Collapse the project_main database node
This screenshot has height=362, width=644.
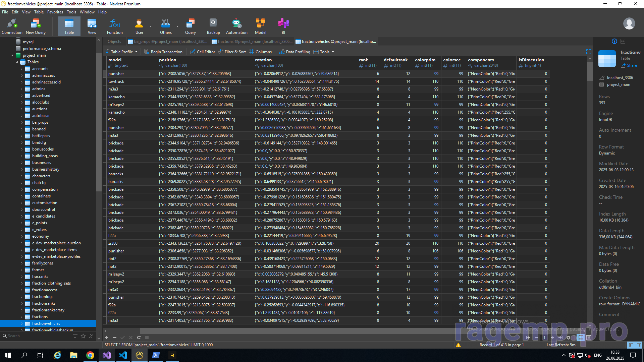point(12,55)
